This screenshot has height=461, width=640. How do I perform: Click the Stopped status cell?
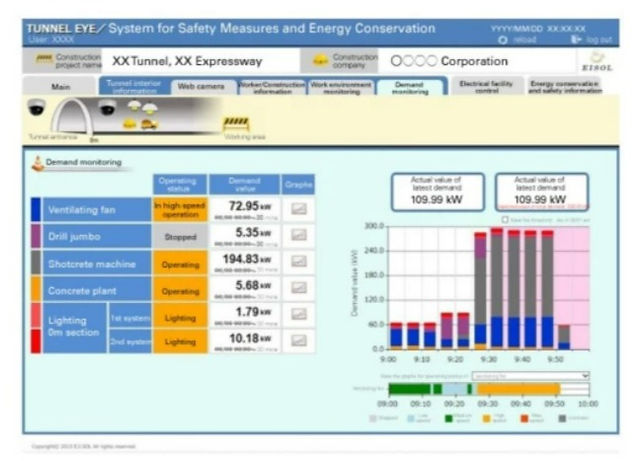pos(180,237)
